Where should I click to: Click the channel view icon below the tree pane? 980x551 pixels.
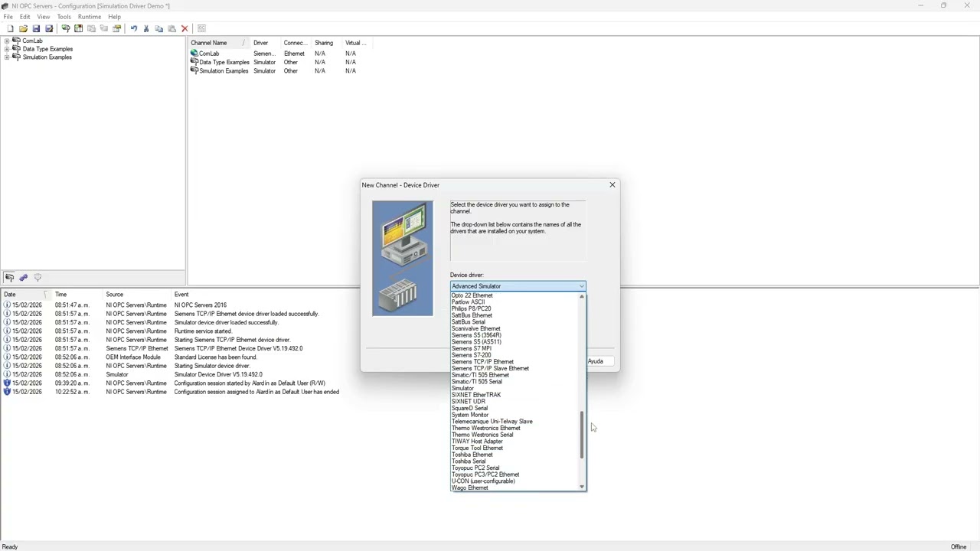(9, 278)
